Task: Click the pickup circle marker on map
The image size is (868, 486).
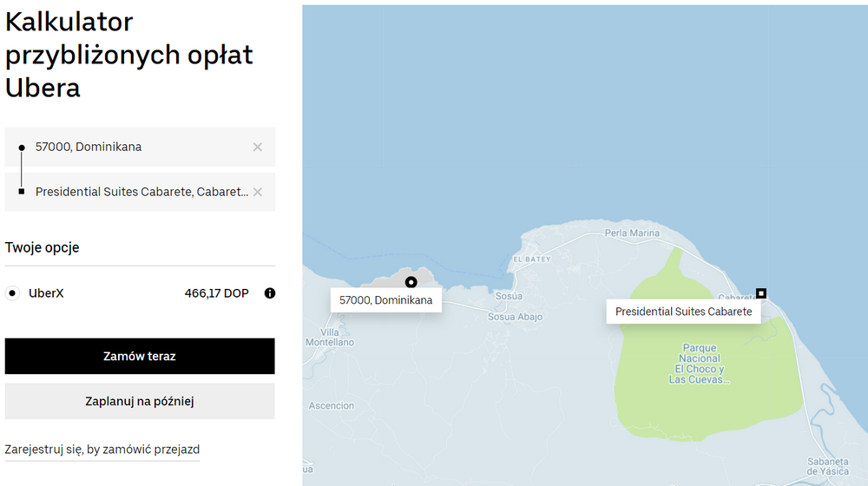Action: (411, 281)
